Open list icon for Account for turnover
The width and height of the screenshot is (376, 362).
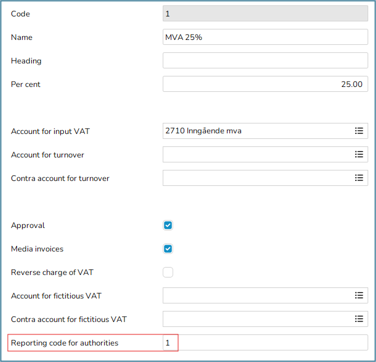click(359, 154)
